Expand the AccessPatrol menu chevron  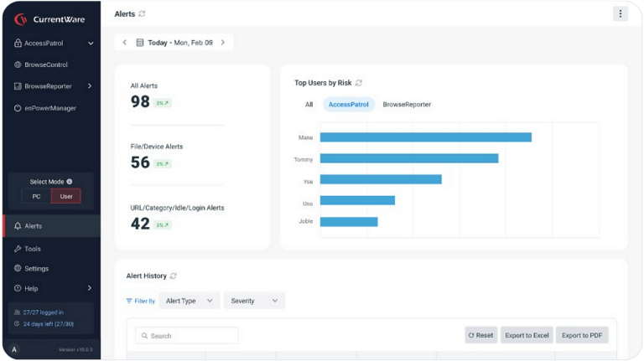pos(91,43)
